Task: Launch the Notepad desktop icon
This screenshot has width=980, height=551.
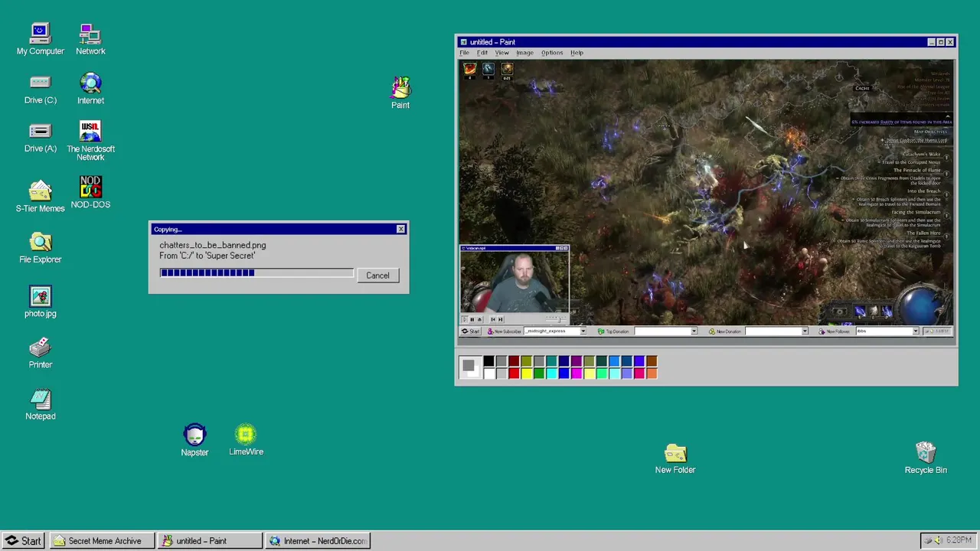Action: coord(40,405)
